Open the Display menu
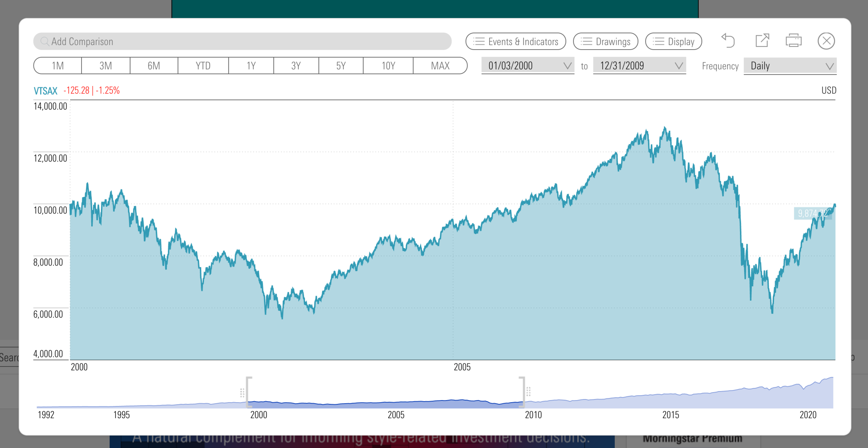Screen dimensions: 868x448 coord(674,41)
